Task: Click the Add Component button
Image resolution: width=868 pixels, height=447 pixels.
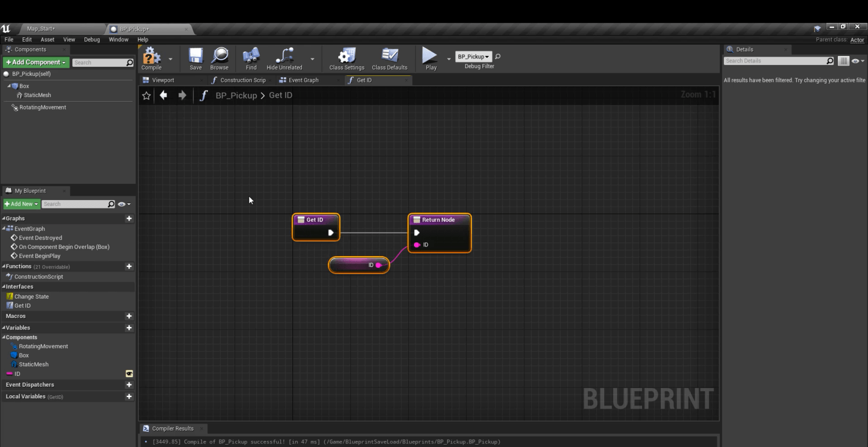Action: coord(35,62)
